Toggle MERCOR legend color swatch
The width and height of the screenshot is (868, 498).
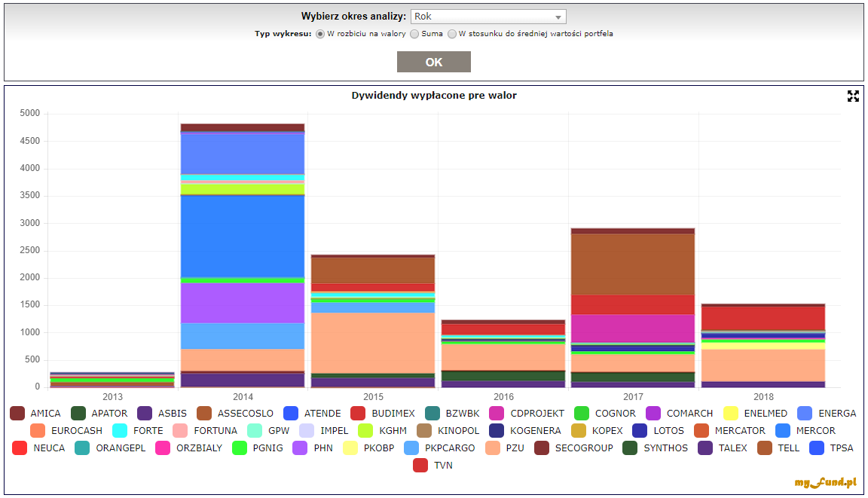(783, 430)
